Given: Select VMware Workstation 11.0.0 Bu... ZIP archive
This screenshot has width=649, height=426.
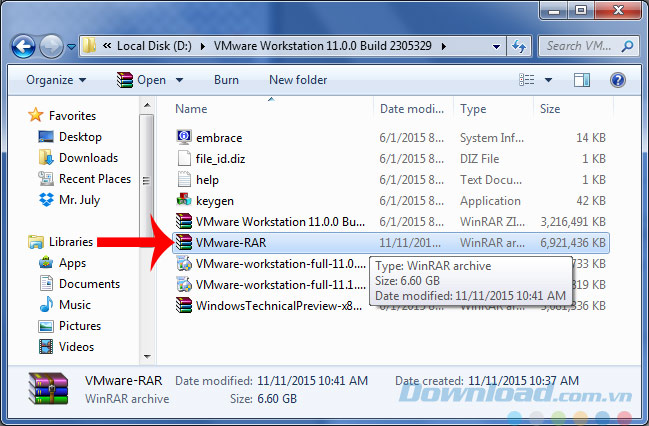Looking at the screenshot, I should (x=391, y=221).
